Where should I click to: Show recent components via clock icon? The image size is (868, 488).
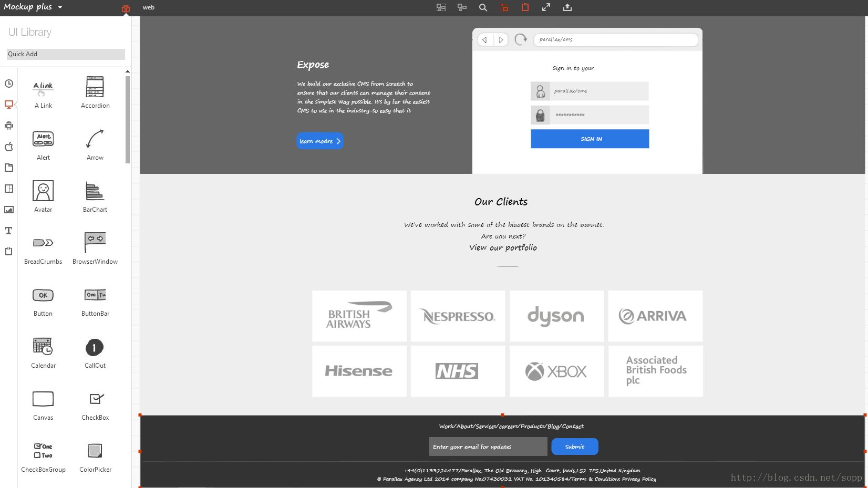(x=9, y=84)
